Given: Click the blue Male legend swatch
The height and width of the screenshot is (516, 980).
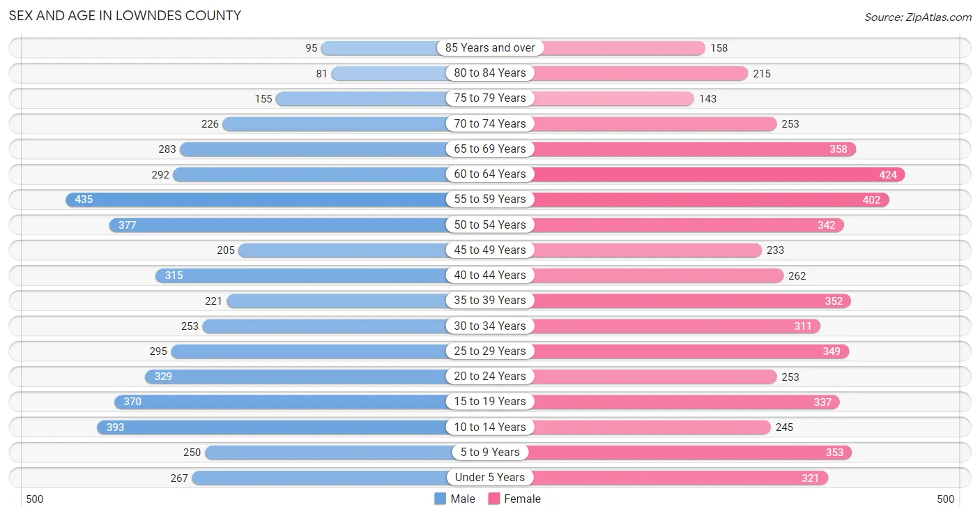Looking at the screenshot, I should (x=440, y=499).
